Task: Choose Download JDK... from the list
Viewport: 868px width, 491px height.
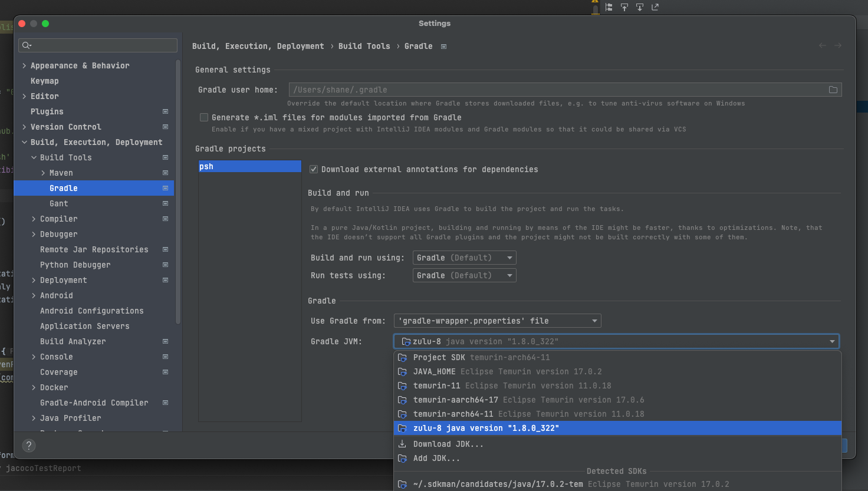Action: click(617, 444)
